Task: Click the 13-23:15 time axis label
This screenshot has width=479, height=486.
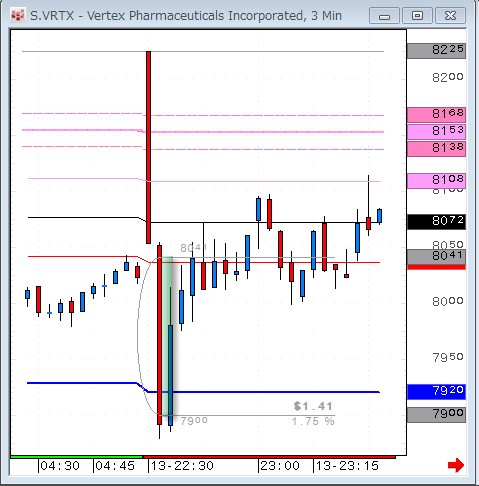Action: [x=347, y=466]
